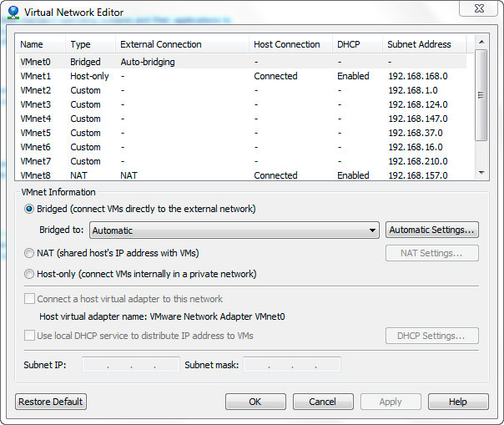Screen dimensions: 504x425
Task: Click subnet address 192.168.1.0
Action: coord(413,90)
